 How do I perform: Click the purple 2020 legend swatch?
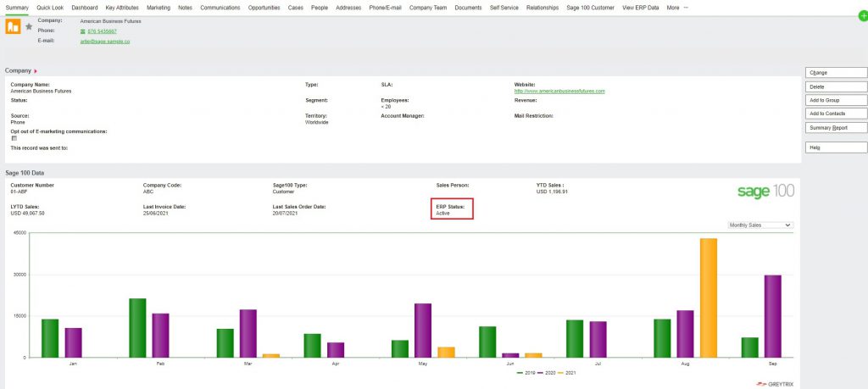point(540,373)
